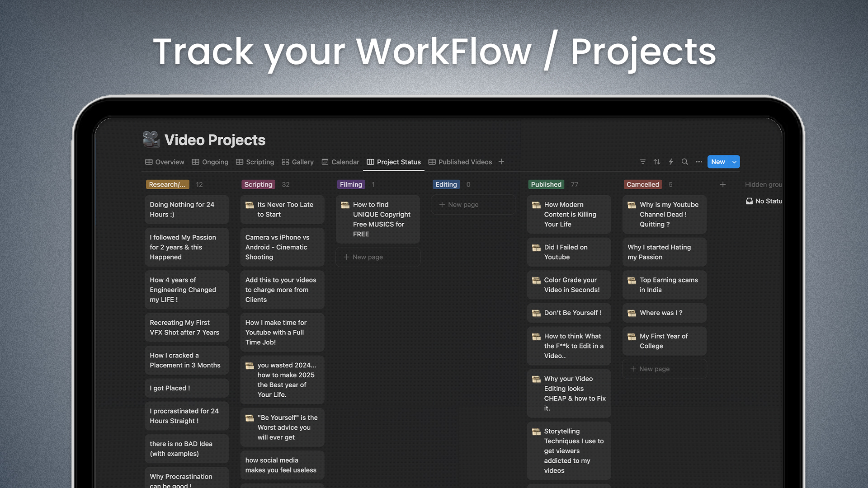Switch to the Calendar tab
Screen dimensions: 868x488
tap(340, 162)
